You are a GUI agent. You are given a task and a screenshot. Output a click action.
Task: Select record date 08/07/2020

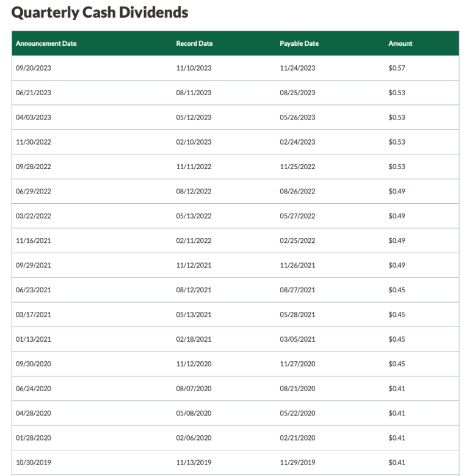194,389
